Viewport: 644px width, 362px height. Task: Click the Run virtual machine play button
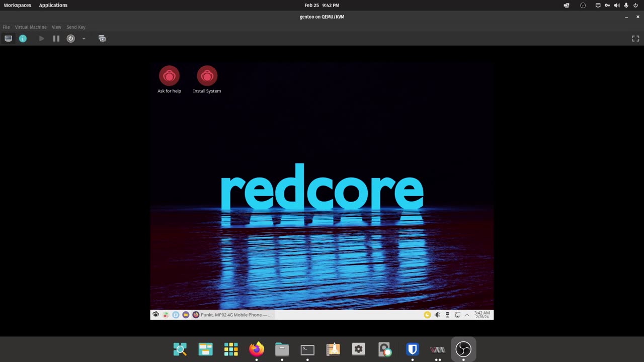click(42, 39)
